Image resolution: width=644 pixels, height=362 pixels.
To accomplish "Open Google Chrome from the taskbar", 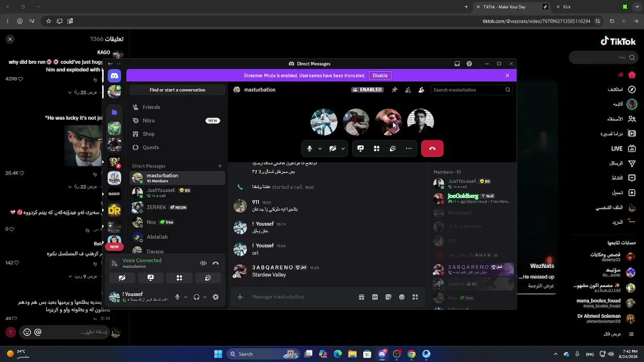I will click(412, 354).
